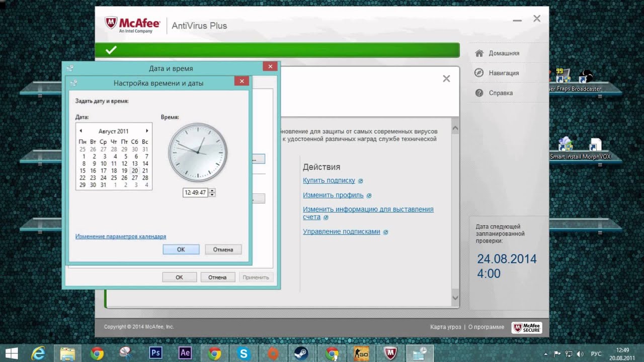This screenshot has width=644, height=362.
Task: Click Применить in Дата и время window
Action: tap(256, 277)
